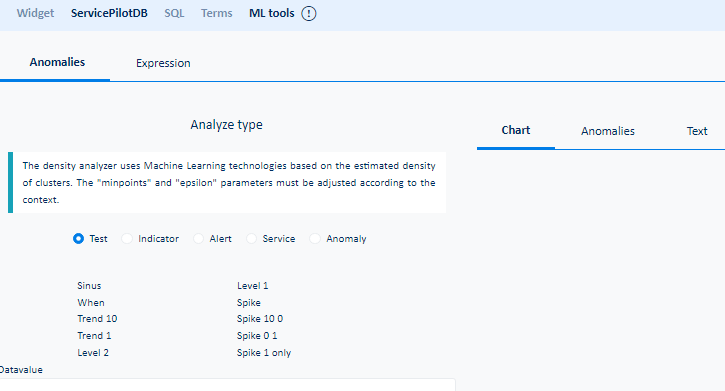Load the When test dataset
This screenshot has width=725, height=391.
click(x=91, y=303)
